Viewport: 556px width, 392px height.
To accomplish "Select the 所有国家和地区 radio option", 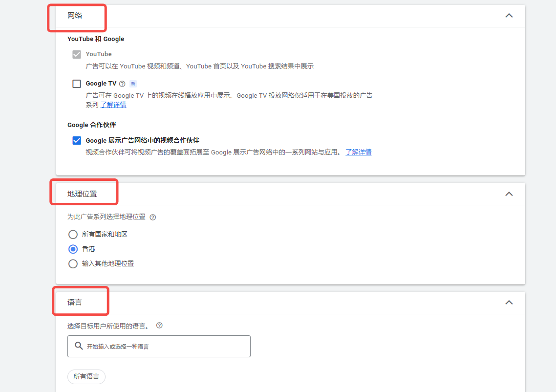I will tap(73, 235).
